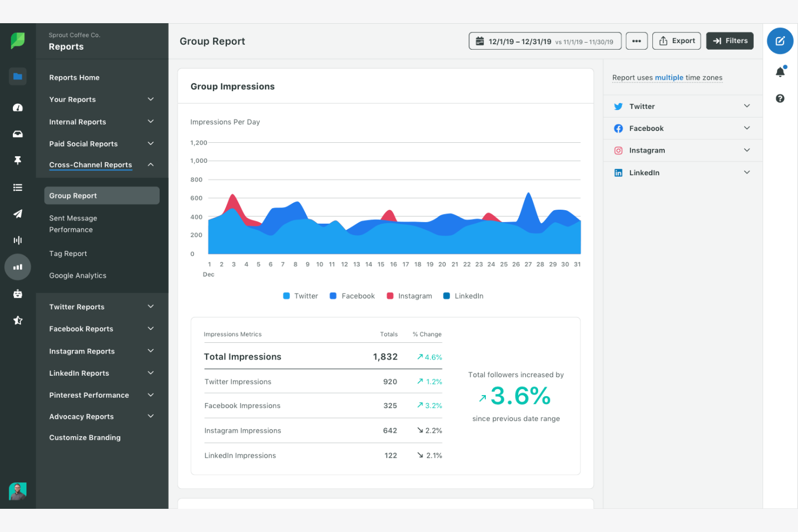Click the 1,832 total value
Image resolution: width=798 pixels, height=532 pixels.
pyautogui.click(x=385, y=357)
